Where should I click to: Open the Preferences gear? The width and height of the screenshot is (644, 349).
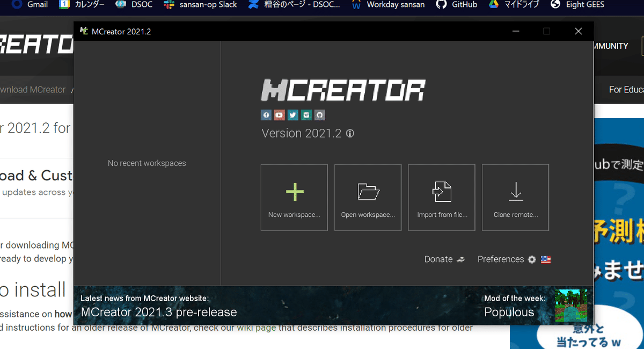click(531, 259)
